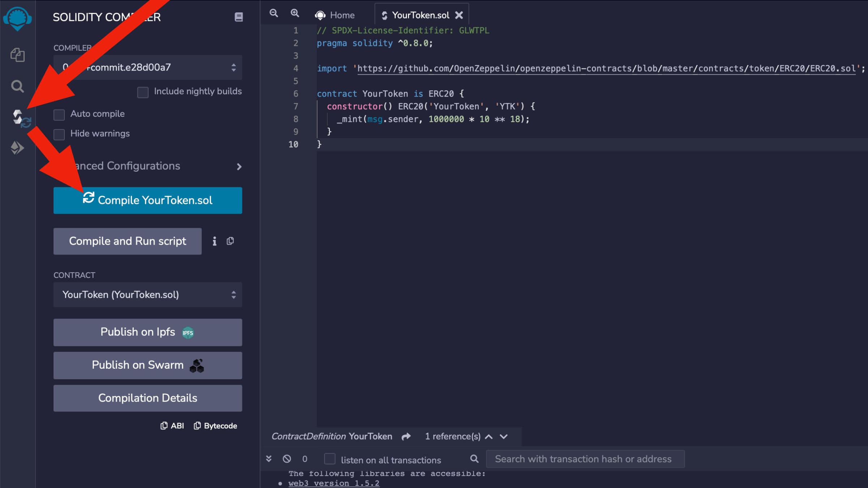Enable Include nightly builds checkbox
Image resolution: width=868 pixels, height=488 pixels.
[143, 92]
